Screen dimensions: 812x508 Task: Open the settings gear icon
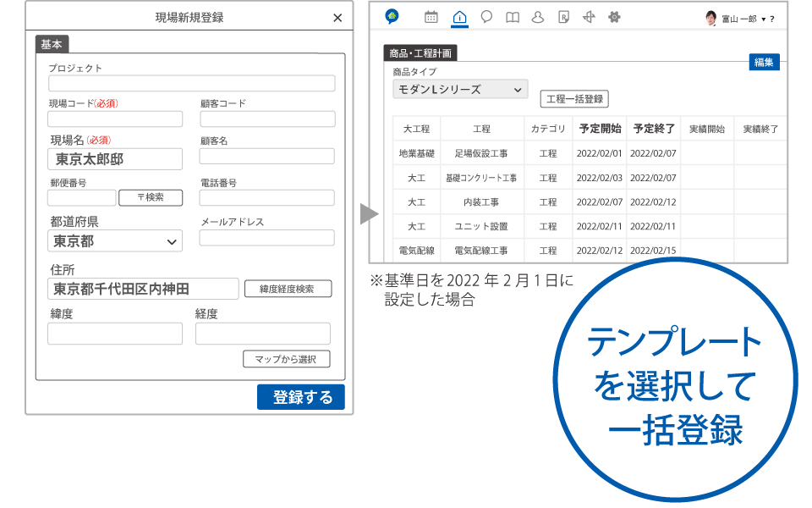coord(615,17)
